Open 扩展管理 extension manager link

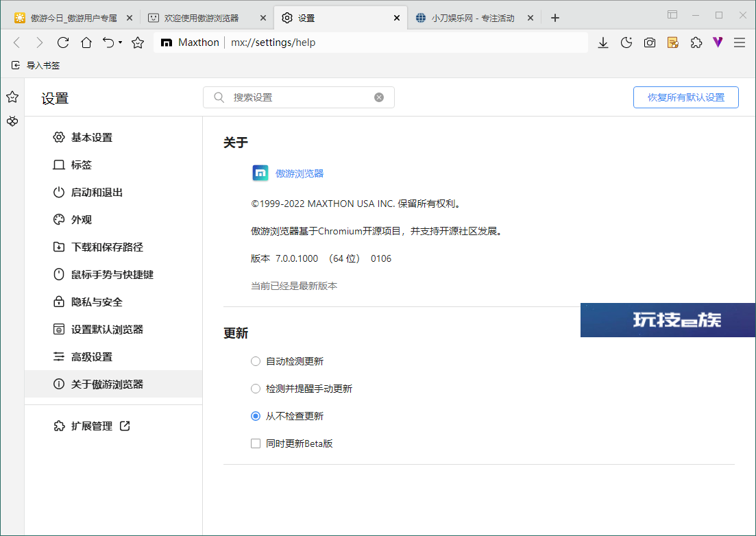tap(92, 426)
